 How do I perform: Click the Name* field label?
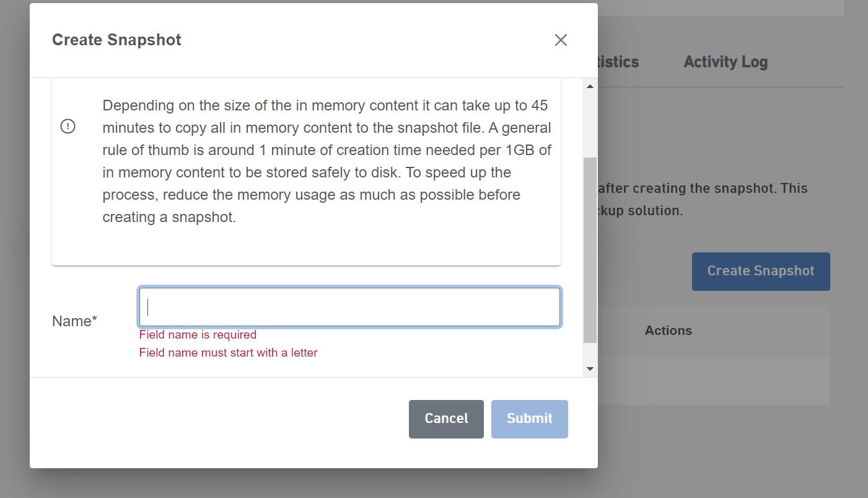(74, 321)
